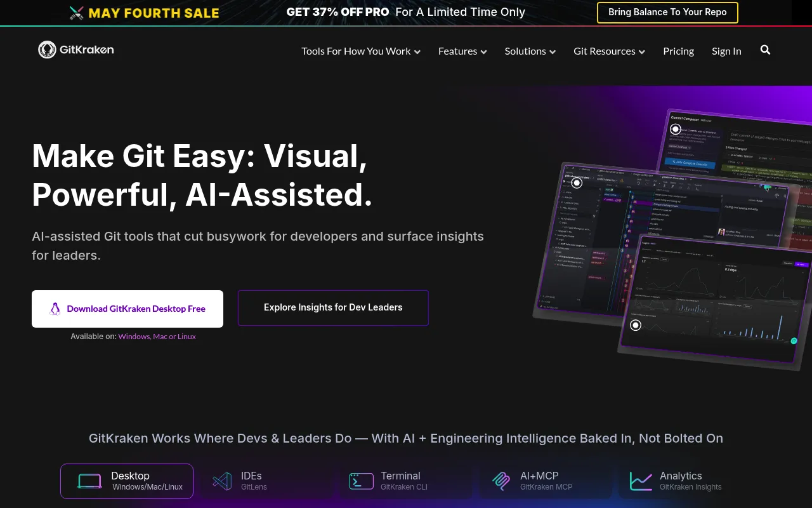Viewport: 812px width, 508px height.
Task: Expand the Git Resources dropdown
Action: click(x=610, y=51)
